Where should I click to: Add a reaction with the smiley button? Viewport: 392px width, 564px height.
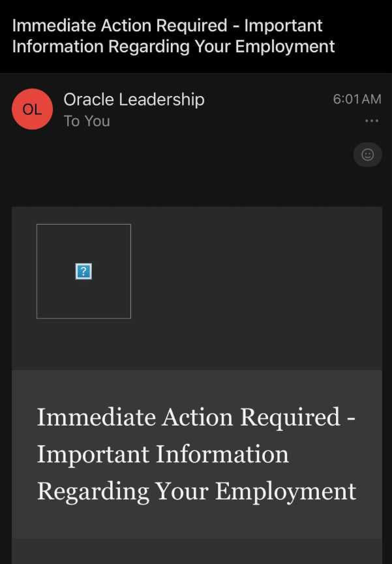[367, 155]
